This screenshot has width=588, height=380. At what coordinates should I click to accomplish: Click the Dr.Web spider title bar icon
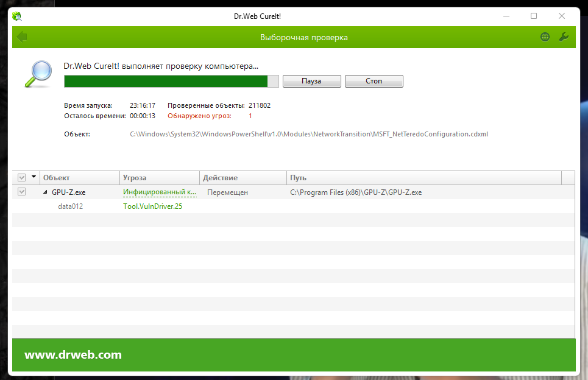[17, 16]
